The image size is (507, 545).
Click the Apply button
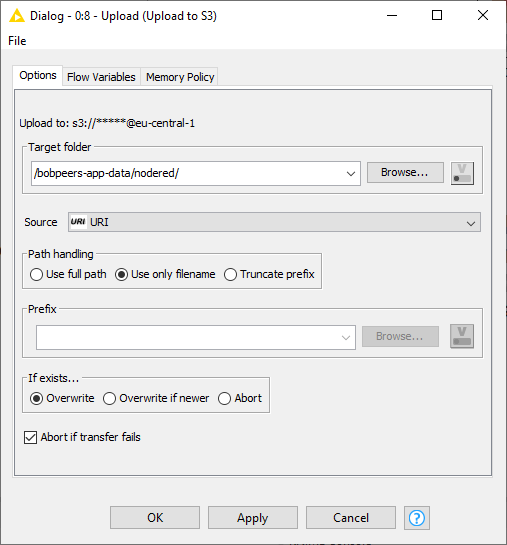tap(253, 518)
